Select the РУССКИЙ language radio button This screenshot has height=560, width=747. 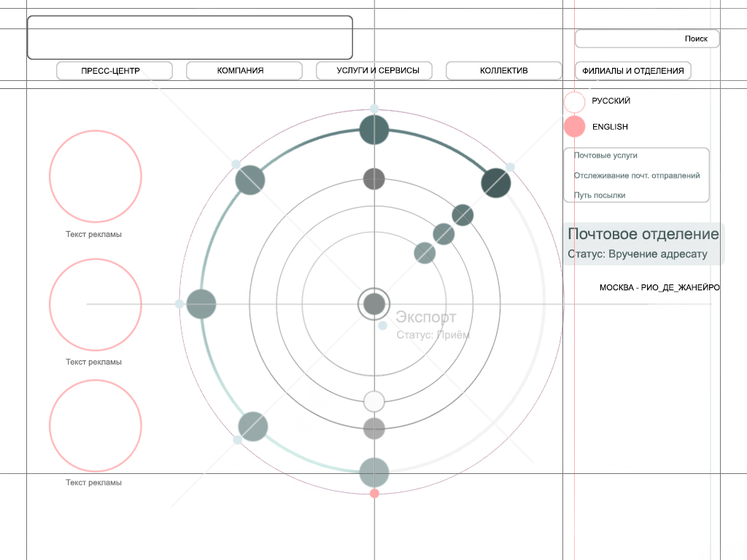click(575, 101)
